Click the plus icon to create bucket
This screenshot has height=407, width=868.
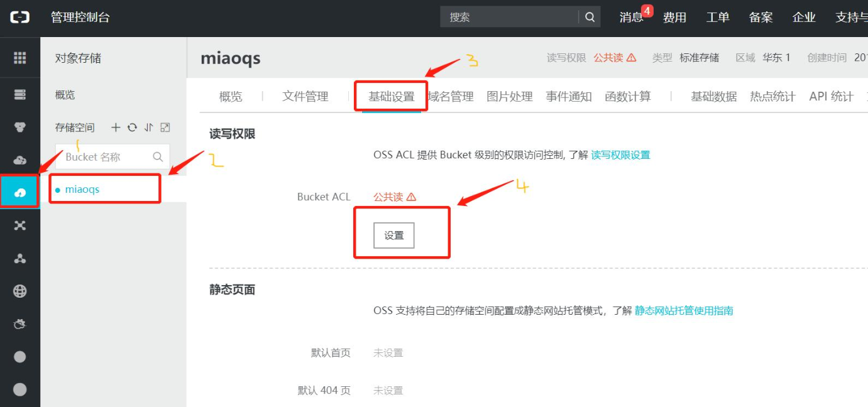116,128
